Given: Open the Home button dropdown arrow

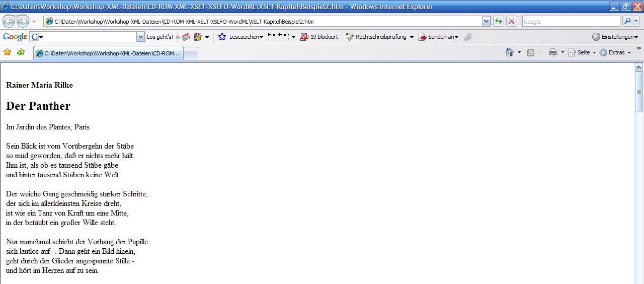Looking at the screenshot, I should (519, 52).
